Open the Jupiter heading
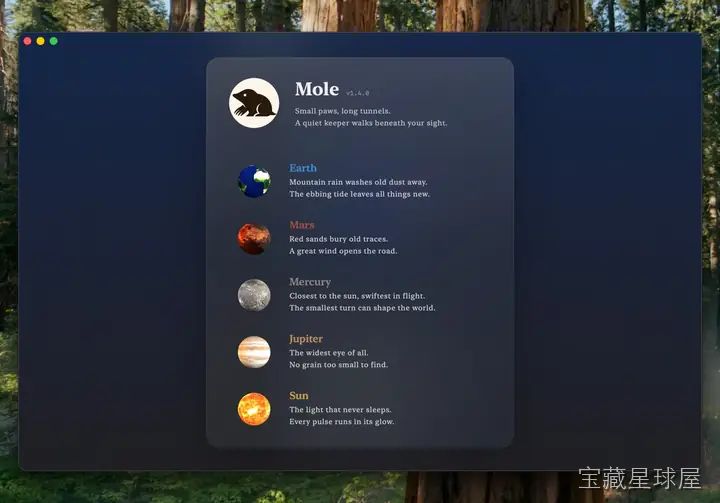The height and width of the screenshot is (503, 720). point(306,339)
